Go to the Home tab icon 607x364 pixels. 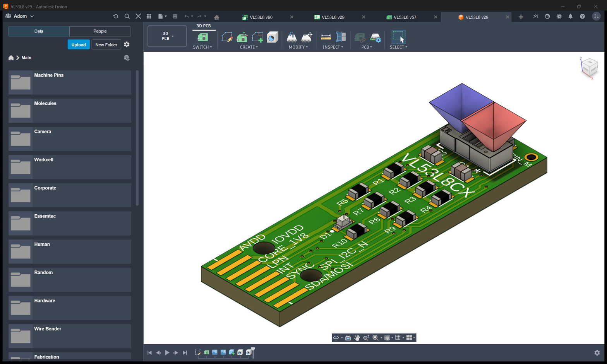[x=216, y=17]
